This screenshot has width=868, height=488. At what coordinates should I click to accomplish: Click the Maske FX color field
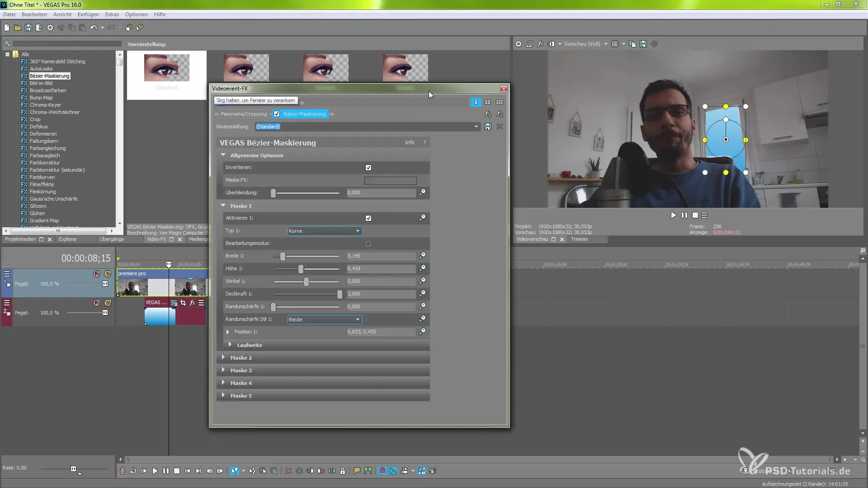(x=391, y=180)
